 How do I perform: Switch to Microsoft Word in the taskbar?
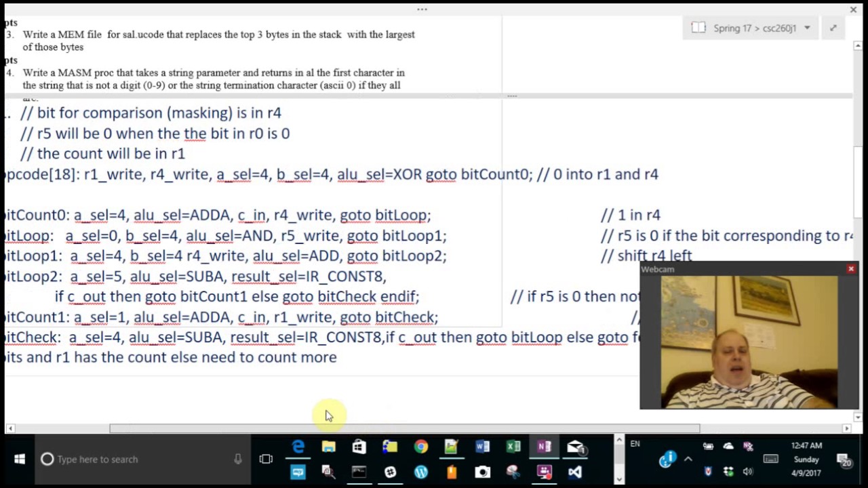pyautogui.click(x=482, y=447)
